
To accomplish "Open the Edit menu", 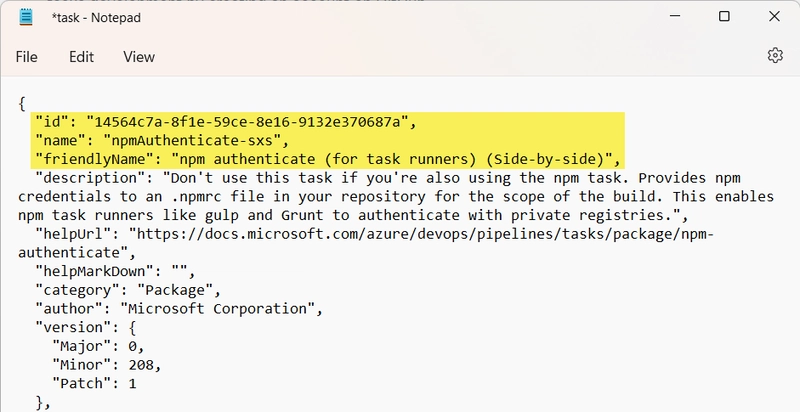I will [x=82, y=57].
